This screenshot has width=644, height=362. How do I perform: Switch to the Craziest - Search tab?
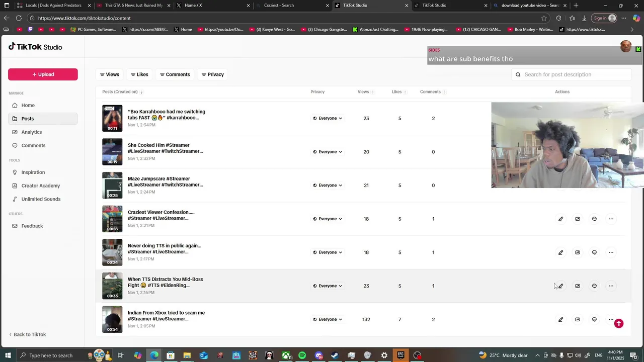pyautogui.click(x=292, y=5)
